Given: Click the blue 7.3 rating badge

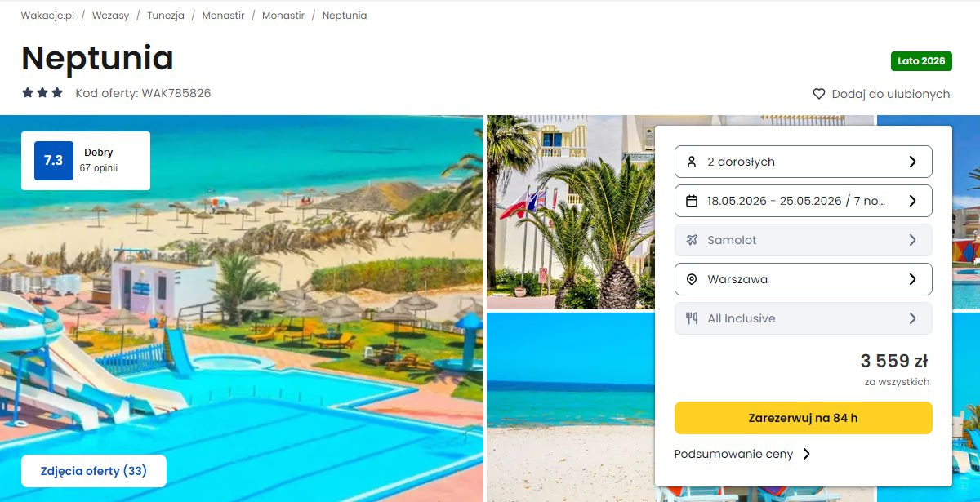Looking at the screenshot, I should pyautogui.click(x=54, y=161).
